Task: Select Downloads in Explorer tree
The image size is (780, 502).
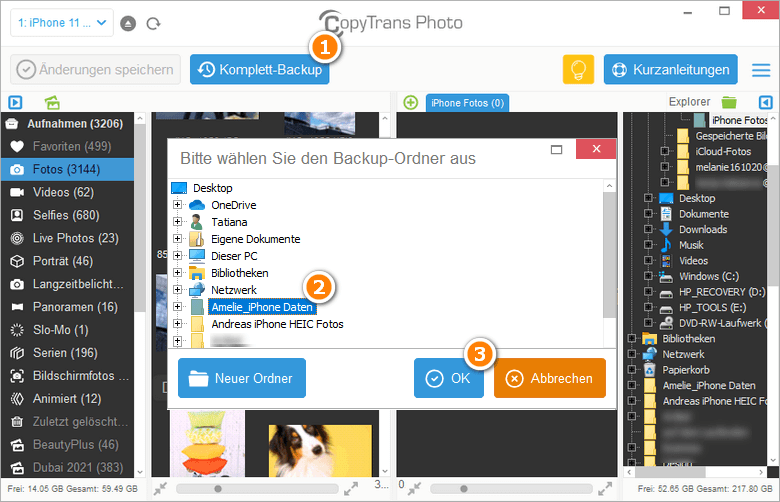Action: pos(703,229)
